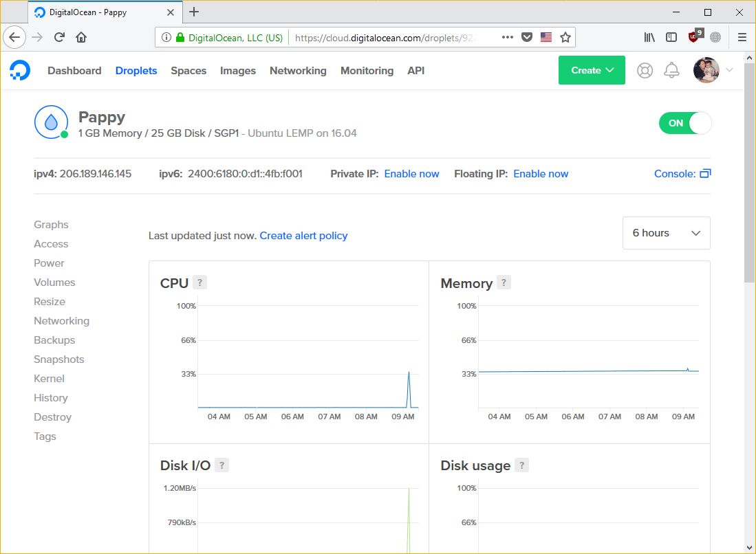Image resolution: width=756 pixels, height=554 pixels.
Task: Open Monitoring in top navigation
Action: tap(367, 70)
